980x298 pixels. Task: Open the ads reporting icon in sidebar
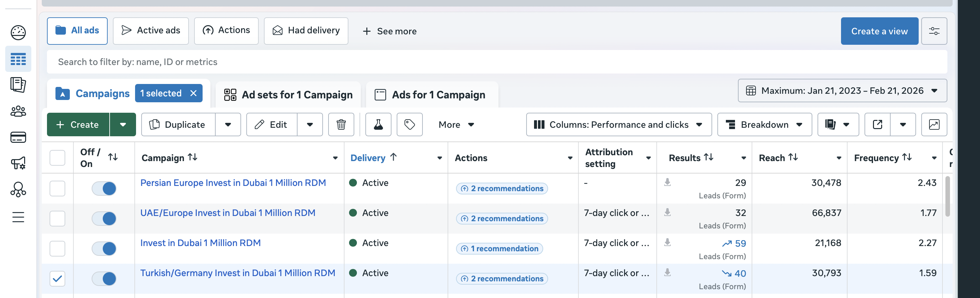tap(18, 85)
